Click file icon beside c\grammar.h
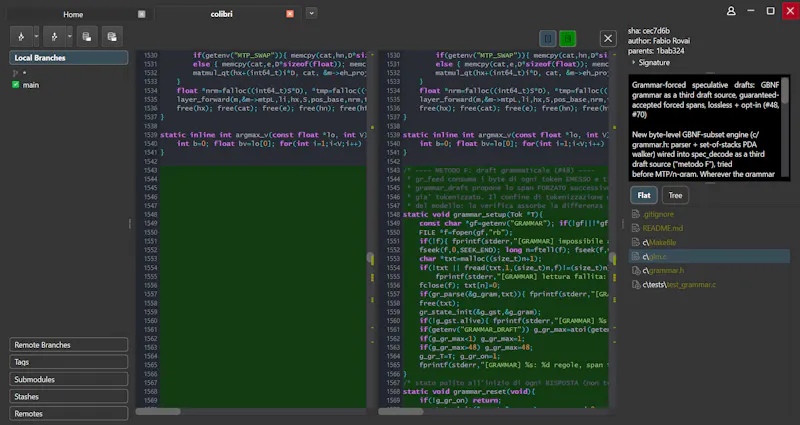The width and height of the screenshot is (800, 425). click(x=636, y=270)
